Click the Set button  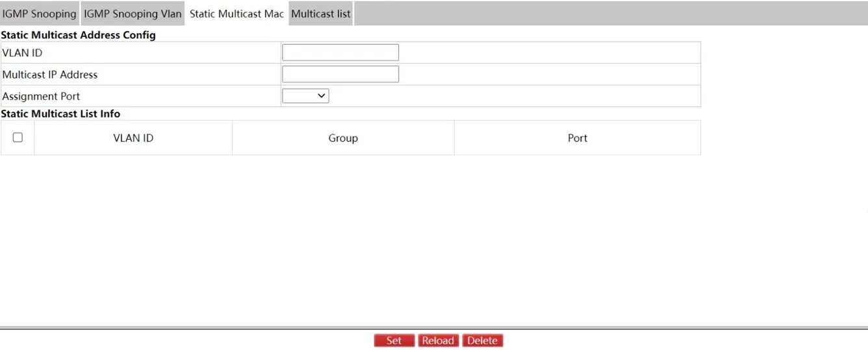tap(394, 341)
